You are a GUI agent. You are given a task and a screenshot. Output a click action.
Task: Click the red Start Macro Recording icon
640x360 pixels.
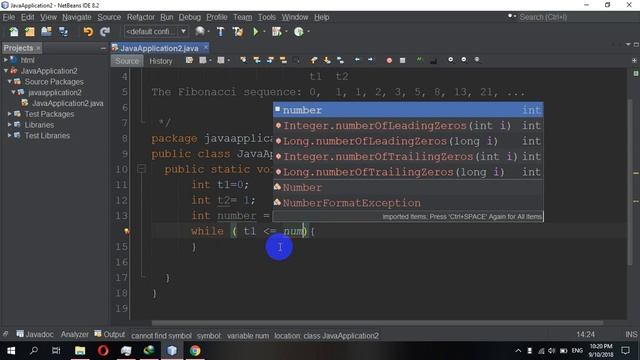(x=389, y=60)
